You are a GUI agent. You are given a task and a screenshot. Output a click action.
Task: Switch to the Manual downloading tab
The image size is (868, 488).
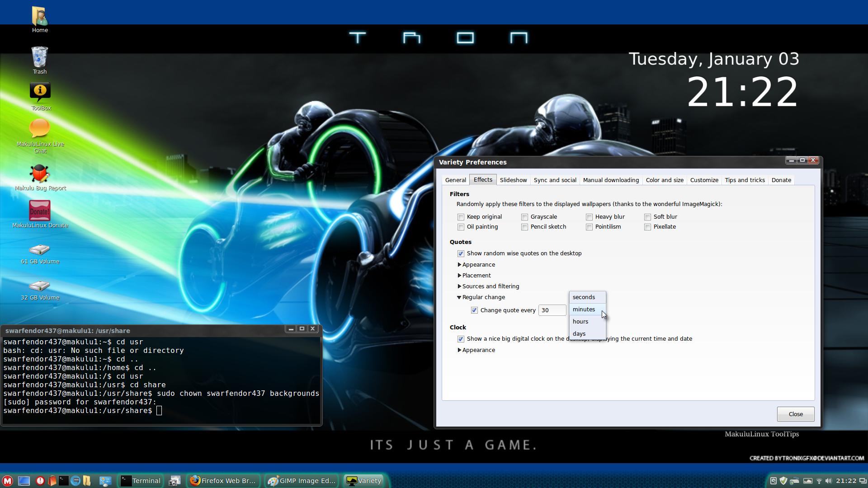611,180
